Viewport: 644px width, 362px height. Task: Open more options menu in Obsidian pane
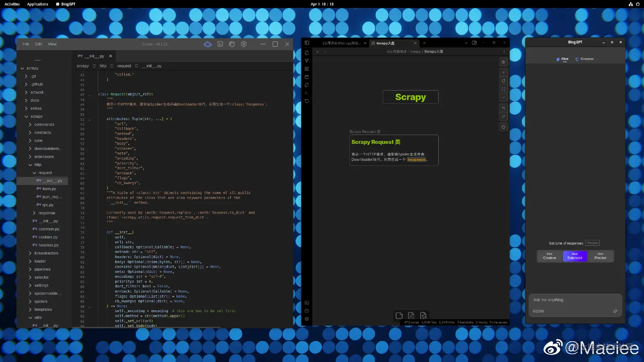[504, 51]
